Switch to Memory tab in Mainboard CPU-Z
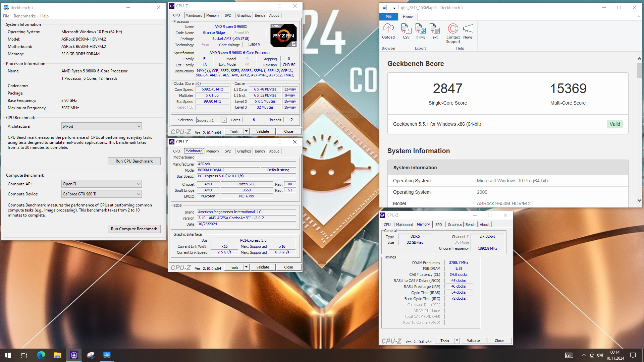This screenshot has height=362, width=644. [213, 151]
